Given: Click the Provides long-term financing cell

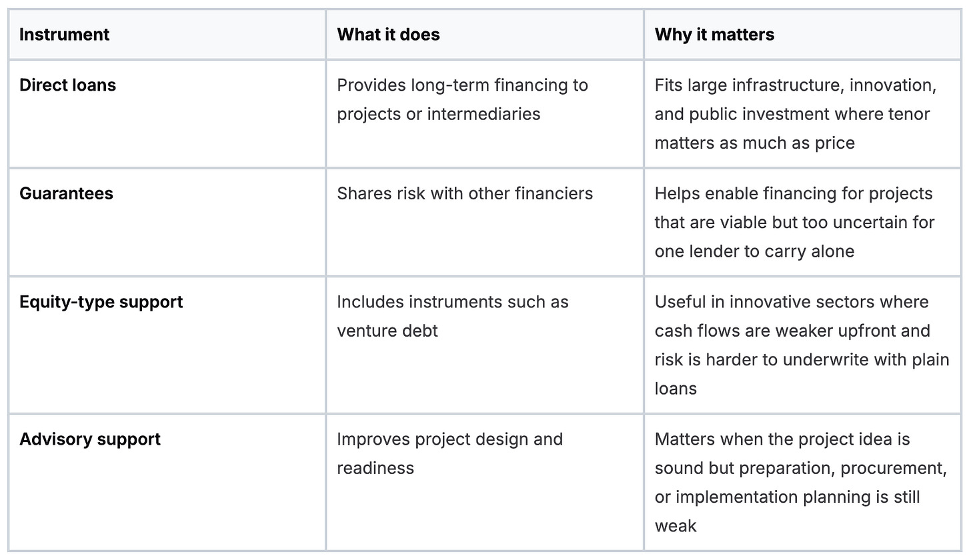Looking at the screenshot, I should point(485,114).
